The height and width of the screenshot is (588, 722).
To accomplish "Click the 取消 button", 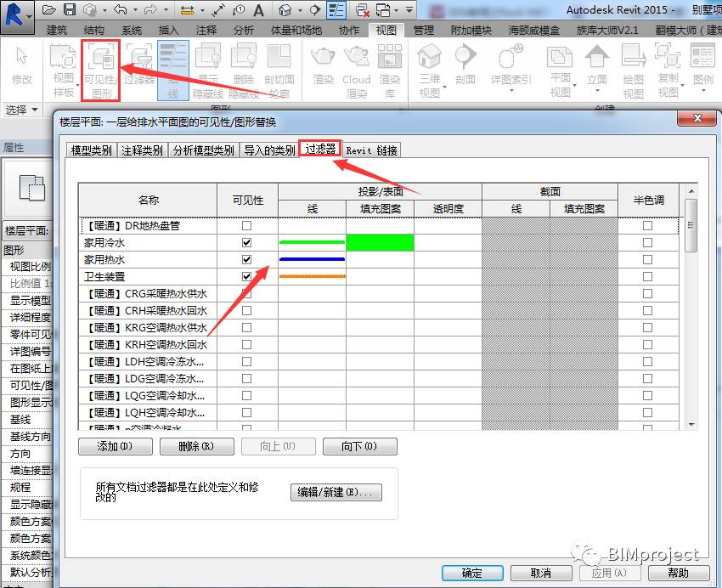I will pyautogui.click(x=541, y=573).
